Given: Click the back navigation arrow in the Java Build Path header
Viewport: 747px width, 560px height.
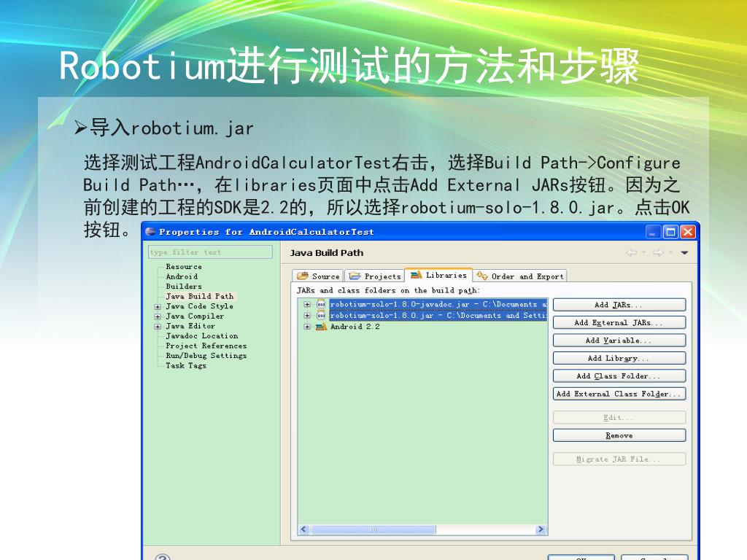Looking at the screenshot, I should click(632, 252).
